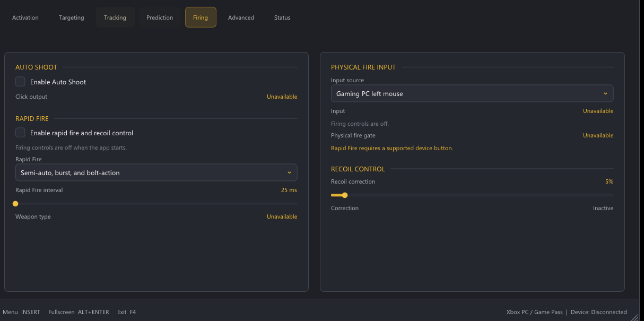This screenshot has width=644, height=321.
Task: Click the Menu INSERT shortcut label
Action: point(21,312)
